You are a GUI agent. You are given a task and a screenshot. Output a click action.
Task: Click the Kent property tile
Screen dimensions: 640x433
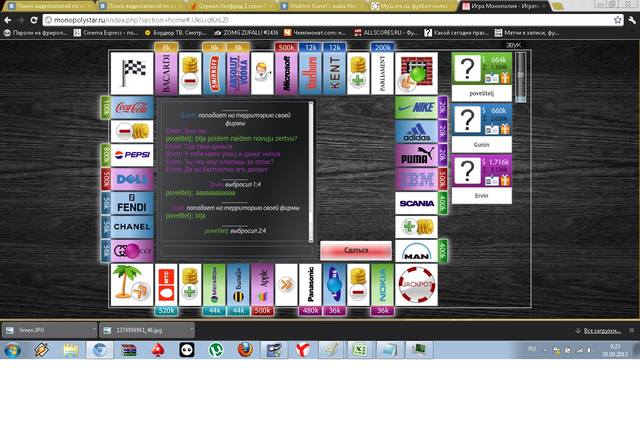point(334,73)
